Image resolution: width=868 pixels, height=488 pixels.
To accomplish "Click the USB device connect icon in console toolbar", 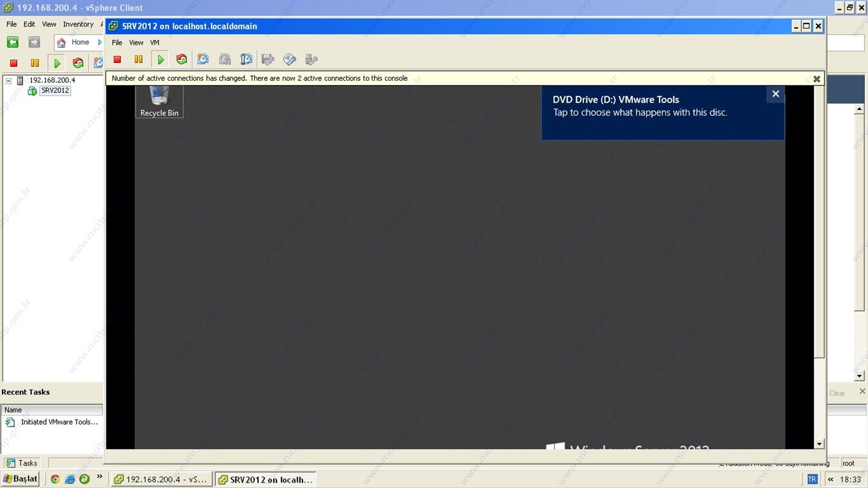I will pyautogui.click(x=312, y=59).
